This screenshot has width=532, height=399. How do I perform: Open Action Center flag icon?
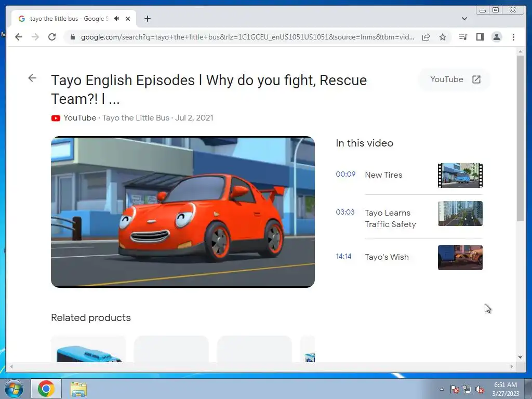click(x=455, y=389)
